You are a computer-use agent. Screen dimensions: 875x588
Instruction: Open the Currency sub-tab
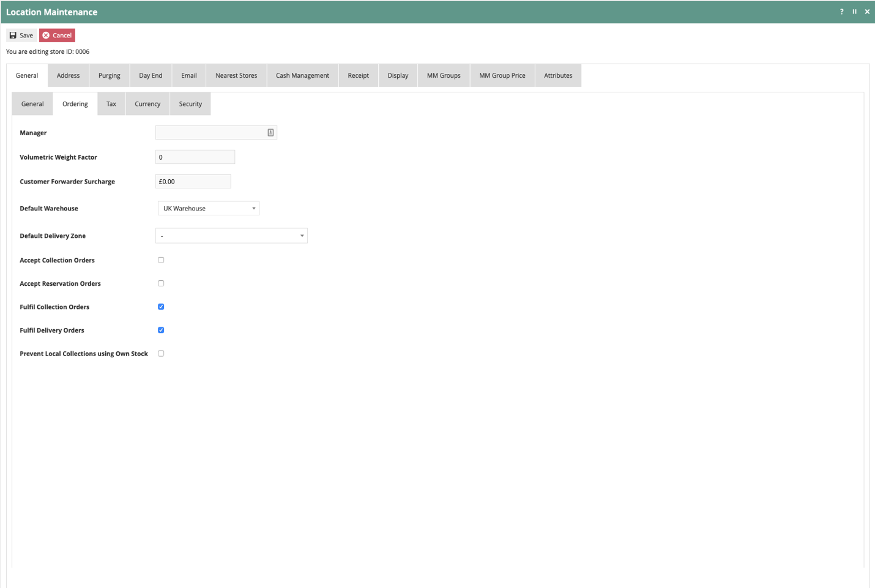point(147,104)
